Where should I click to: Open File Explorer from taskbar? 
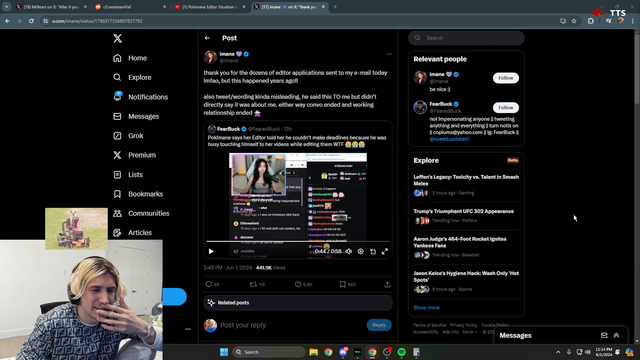tap(313, 352)
